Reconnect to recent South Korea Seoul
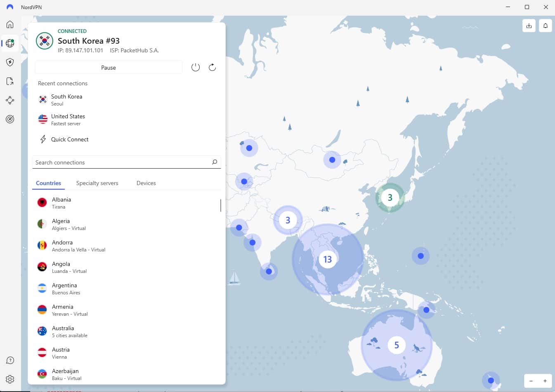The width and height of the screenshot is (555, 392). coord(126,100)
